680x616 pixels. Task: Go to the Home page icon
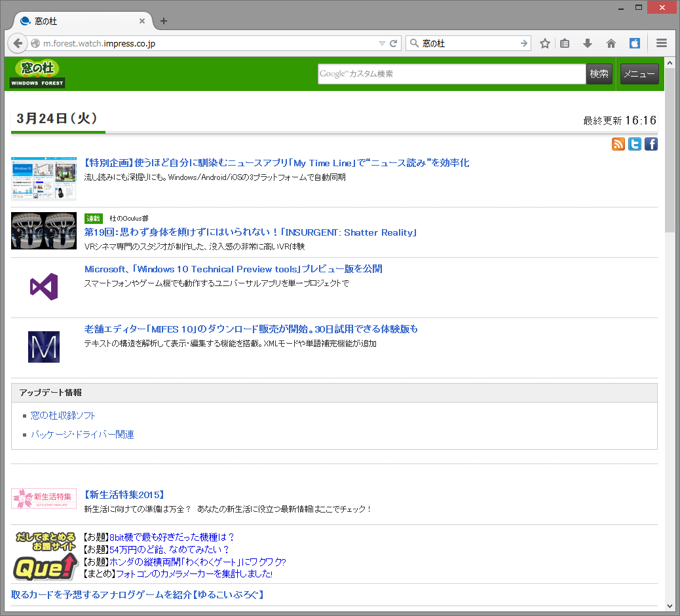pyautogui.click(x=611, y=43)
